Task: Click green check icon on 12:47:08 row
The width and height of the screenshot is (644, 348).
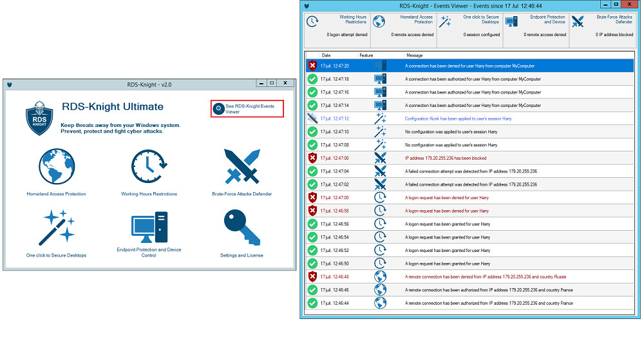Action: point(312,144)
